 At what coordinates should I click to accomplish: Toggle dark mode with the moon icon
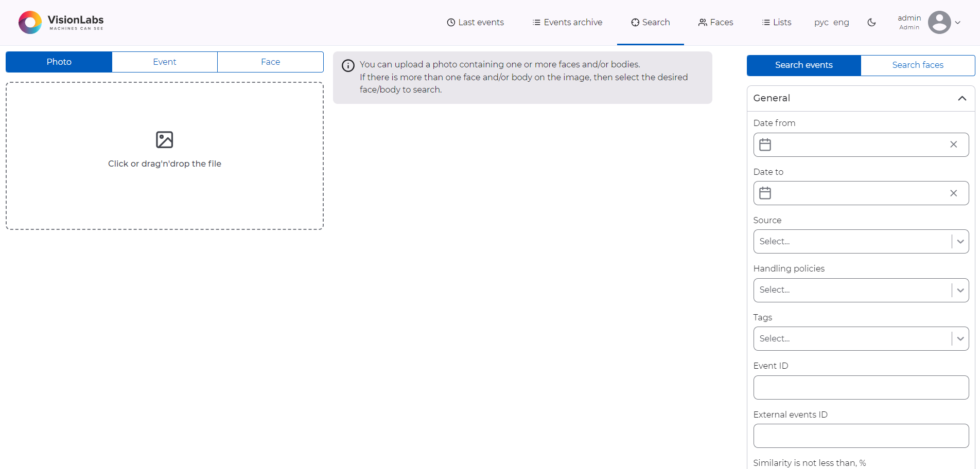pyautogui.click(x=871, y=22)
